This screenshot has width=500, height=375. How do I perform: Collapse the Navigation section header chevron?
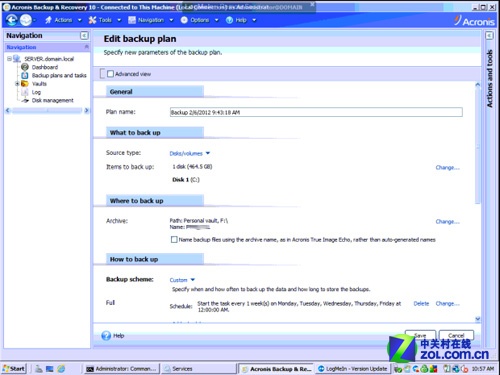[x=87, y=47]
